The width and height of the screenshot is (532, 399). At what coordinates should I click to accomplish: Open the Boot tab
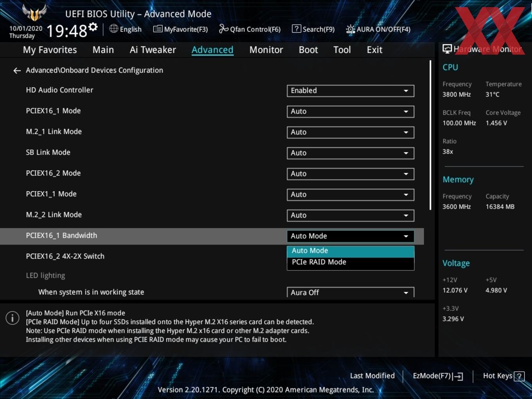pos(308,50)
